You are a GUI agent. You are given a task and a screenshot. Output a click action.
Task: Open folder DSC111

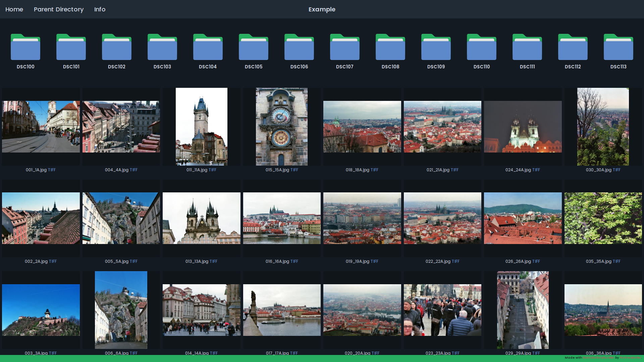(x=527, y=47)
